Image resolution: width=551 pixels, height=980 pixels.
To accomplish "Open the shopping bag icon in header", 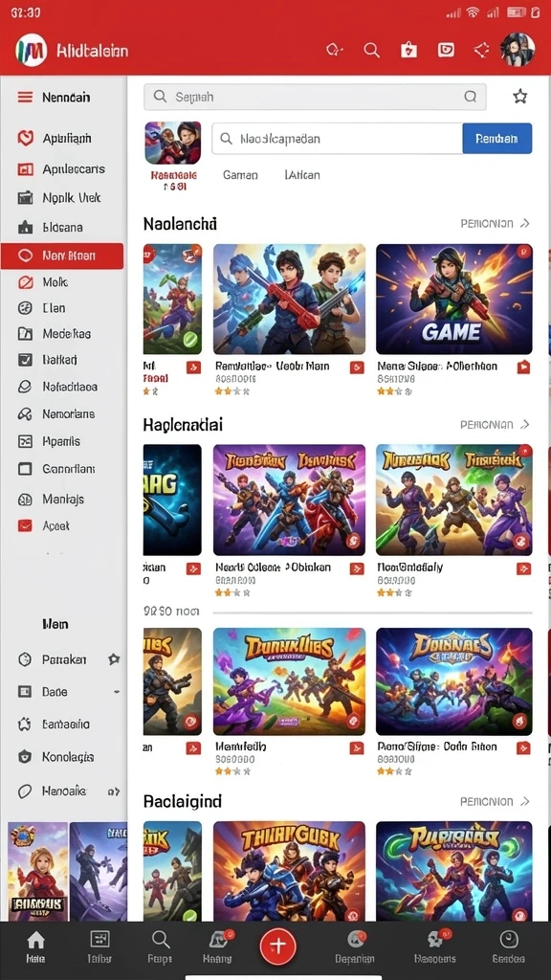I will [408, 50].
